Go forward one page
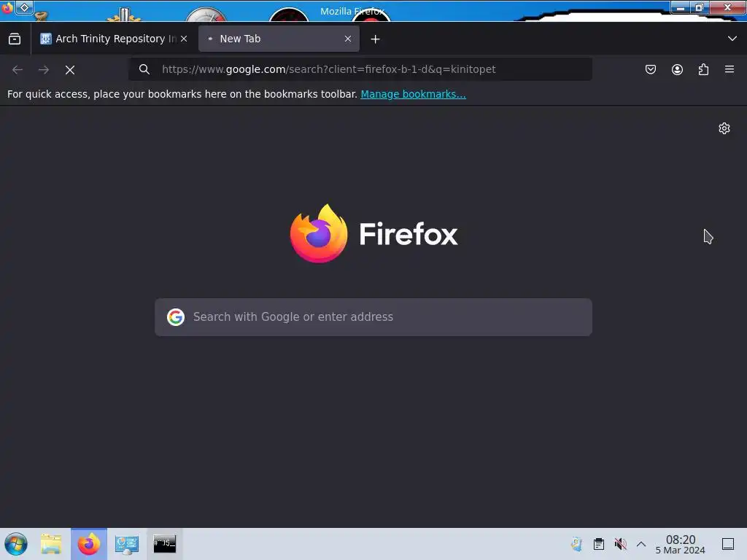747x560 pixels. tap(44, 69)
